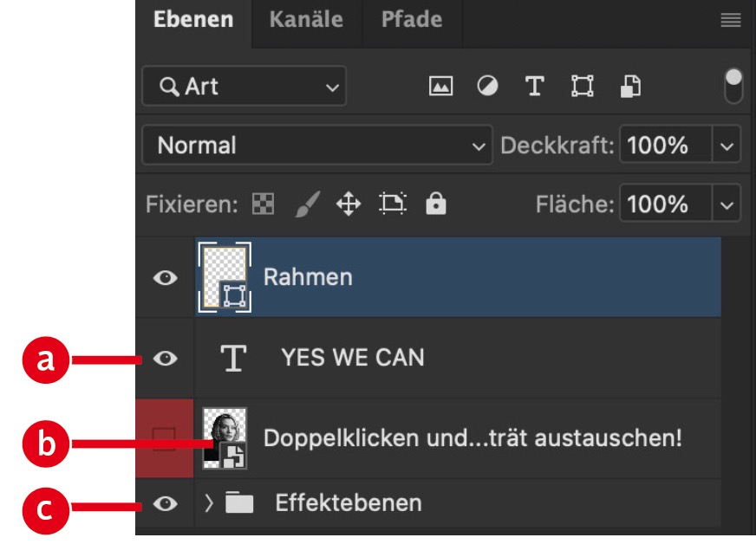Image resolution: width=756 pixels, height=544 pixels.
Task: Switch to the Kanäle tab
Action: (306, 20)
